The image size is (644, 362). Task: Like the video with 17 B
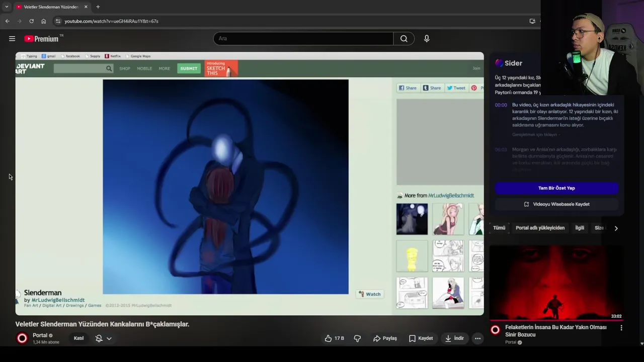pyautogui.click(x=334, y=338)
